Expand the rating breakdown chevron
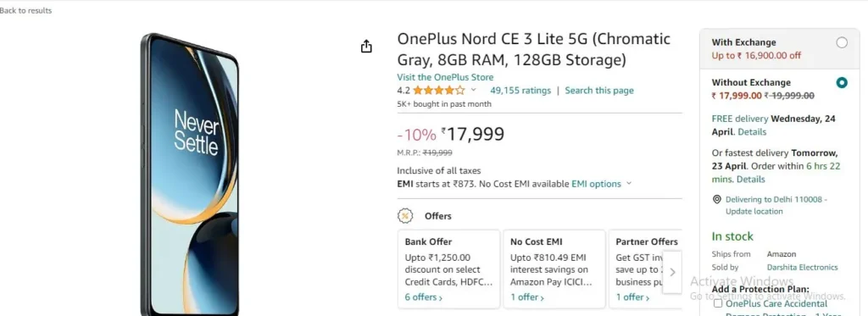The width and height of the screenshot is (868, 316). (x=473, y=90)
